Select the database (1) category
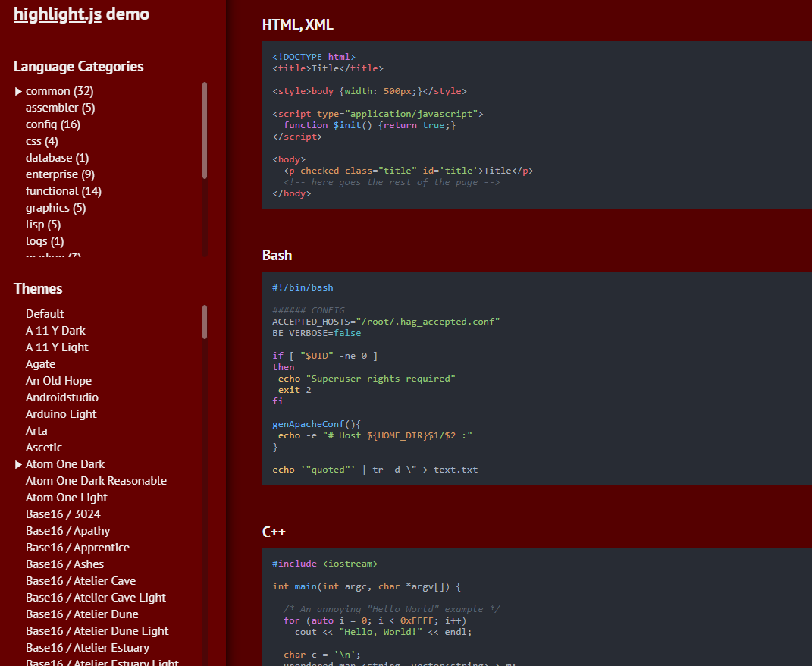The width and height of the screenshot is (812, 666). pyautogui.click(x=57, y=158)
